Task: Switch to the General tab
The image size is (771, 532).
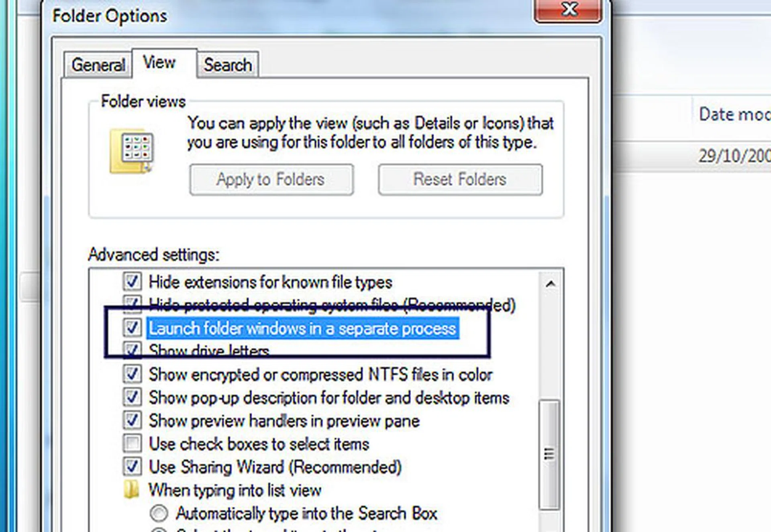Action: 98,65
